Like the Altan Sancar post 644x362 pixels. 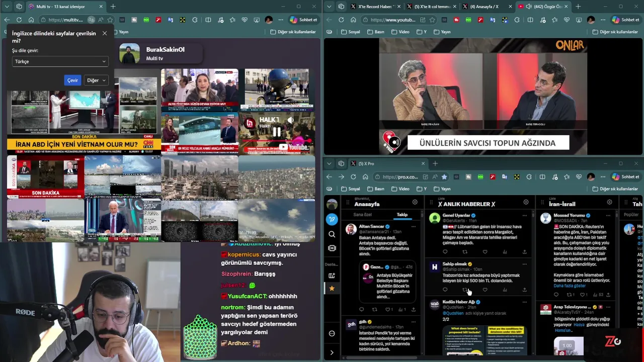click(x=388, y=309)
